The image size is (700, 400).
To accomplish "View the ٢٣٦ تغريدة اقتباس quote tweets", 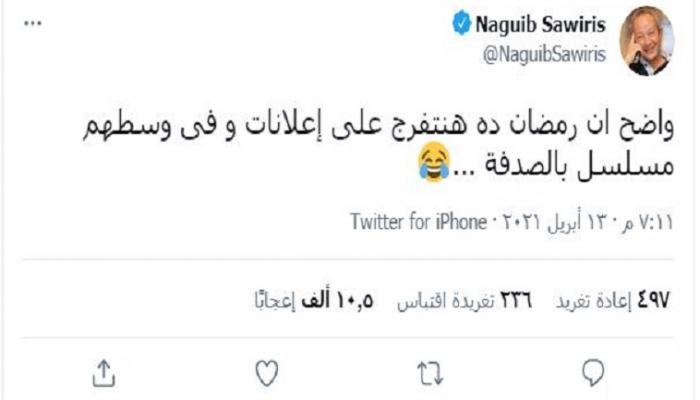I will tap(464, 299).
